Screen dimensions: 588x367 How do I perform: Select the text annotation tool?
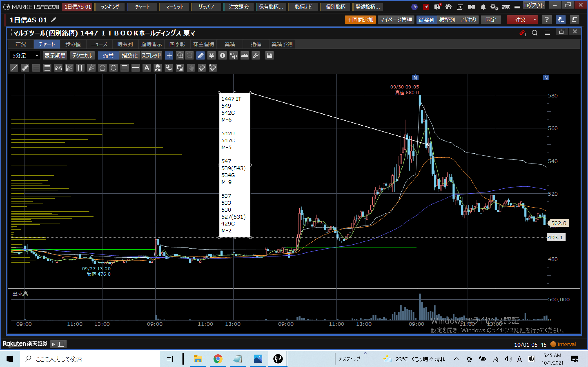(x=147, y=68)
